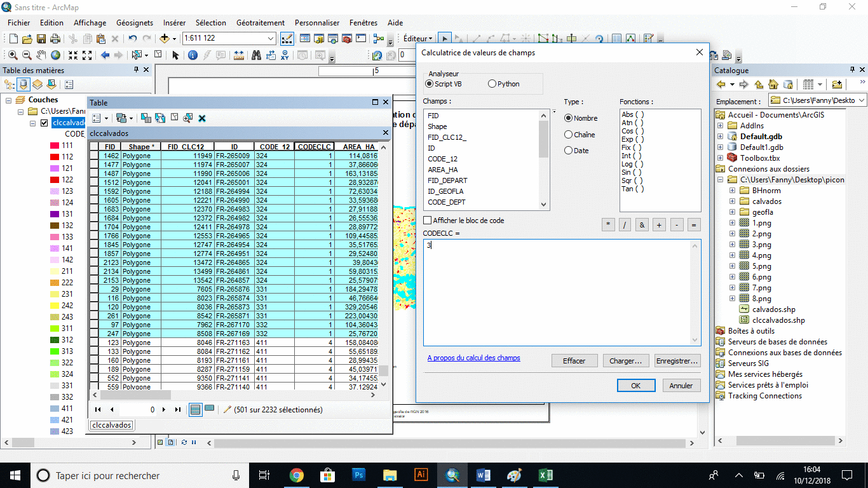Click Annuler to cancel the calculator

(681, 385)
